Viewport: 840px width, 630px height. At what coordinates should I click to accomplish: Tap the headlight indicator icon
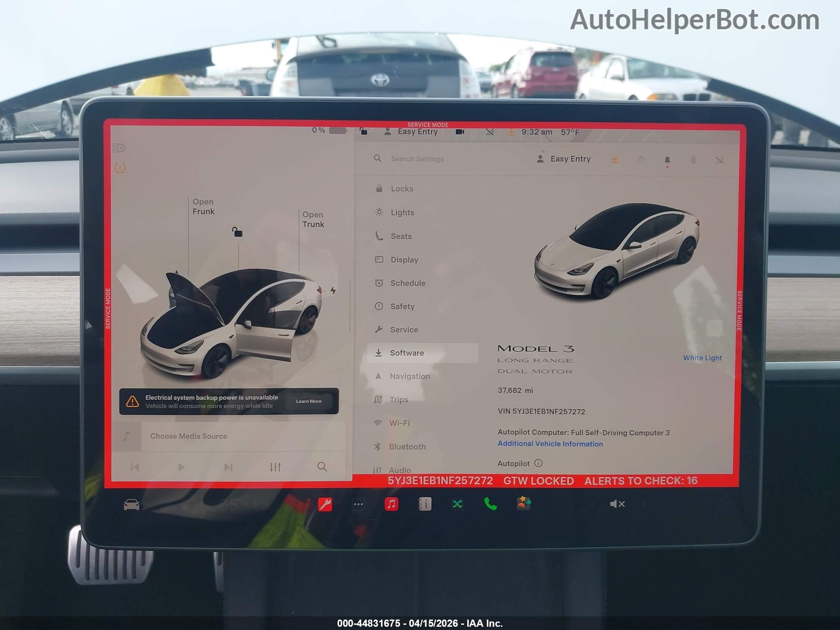coord(119,148)
